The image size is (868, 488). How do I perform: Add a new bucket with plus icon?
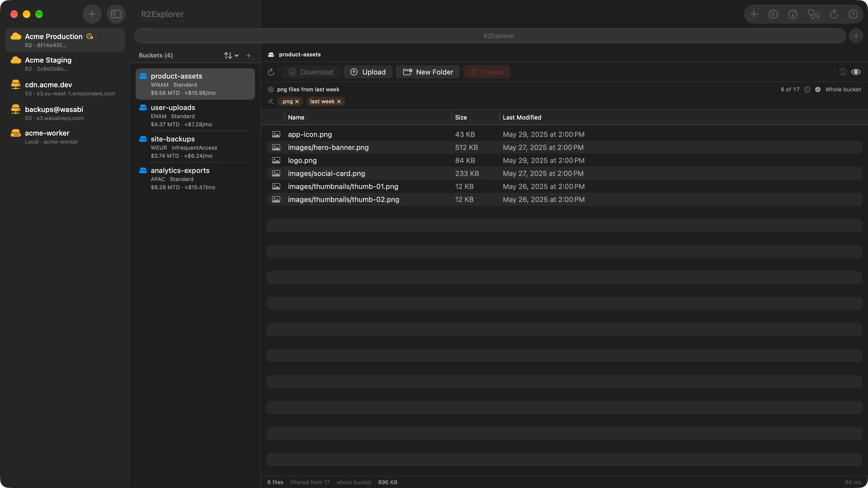(249, 56)
